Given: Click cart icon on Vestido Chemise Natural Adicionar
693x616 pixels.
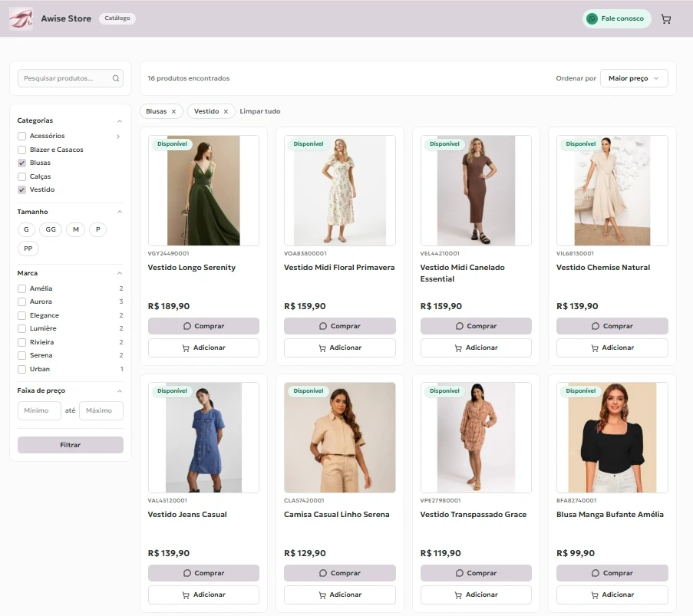Looking at the screenshot, I should (595, 348).
